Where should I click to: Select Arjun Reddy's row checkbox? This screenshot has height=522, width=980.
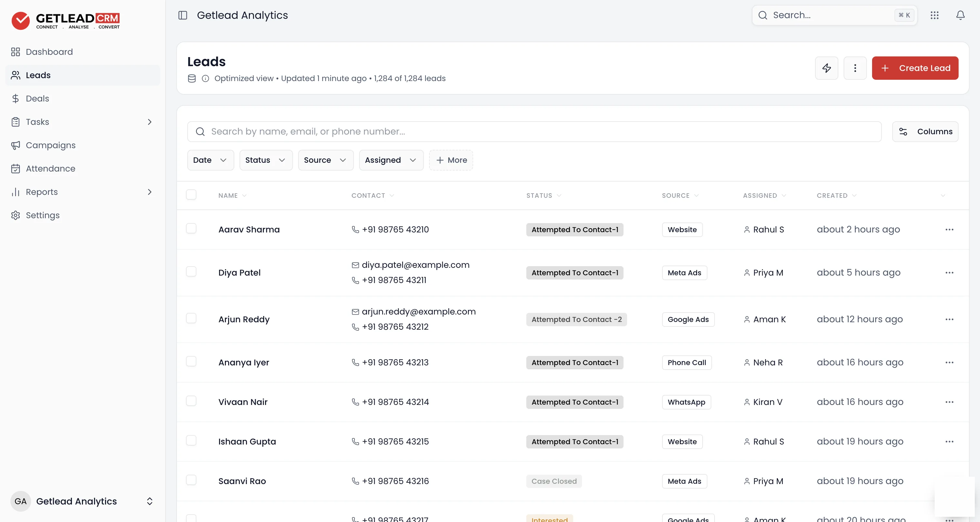(x=191, y=318)
